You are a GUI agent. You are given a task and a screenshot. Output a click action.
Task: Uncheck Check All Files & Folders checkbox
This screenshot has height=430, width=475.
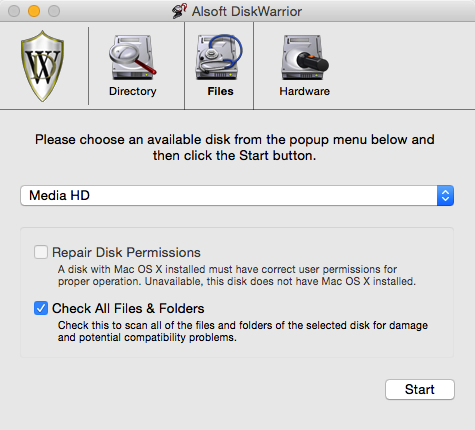point(41,308)
